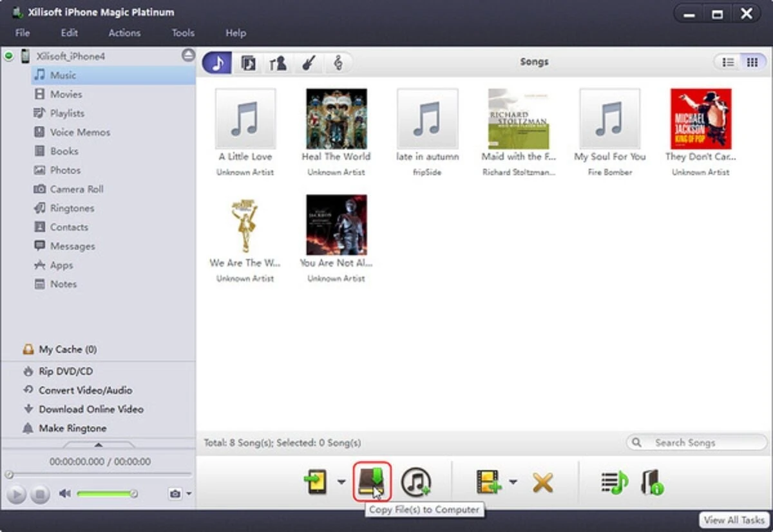The width and height of the screenshot is (773, 532).
Task: Open Download Online Video
Action: 91,409
